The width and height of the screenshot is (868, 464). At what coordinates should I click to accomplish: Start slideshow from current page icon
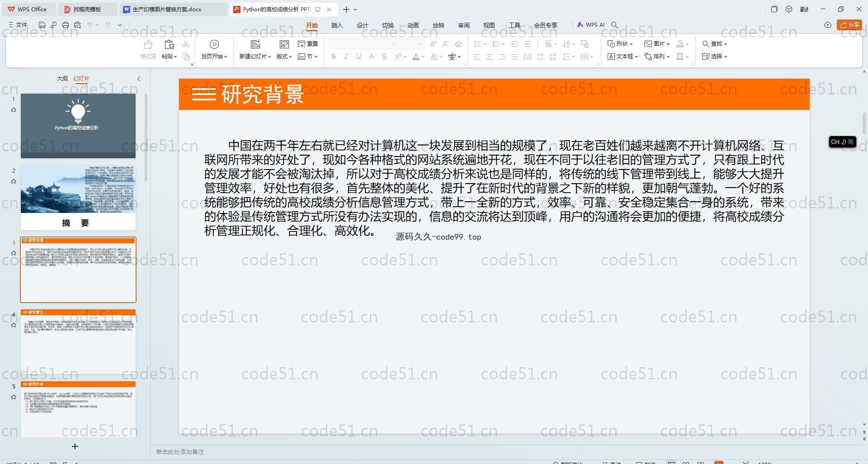coord(214,44)
